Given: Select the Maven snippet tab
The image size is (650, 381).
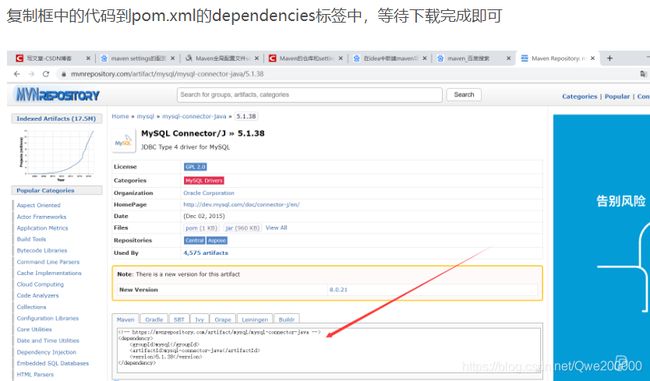Looking at the screenshot, I should tap(126, 319).
